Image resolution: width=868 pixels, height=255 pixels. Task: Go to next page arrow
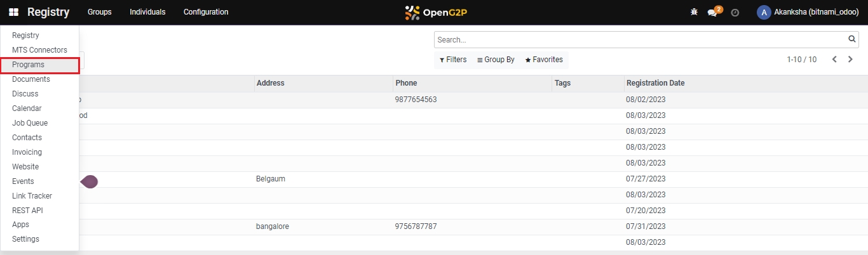tap(850, 60)
